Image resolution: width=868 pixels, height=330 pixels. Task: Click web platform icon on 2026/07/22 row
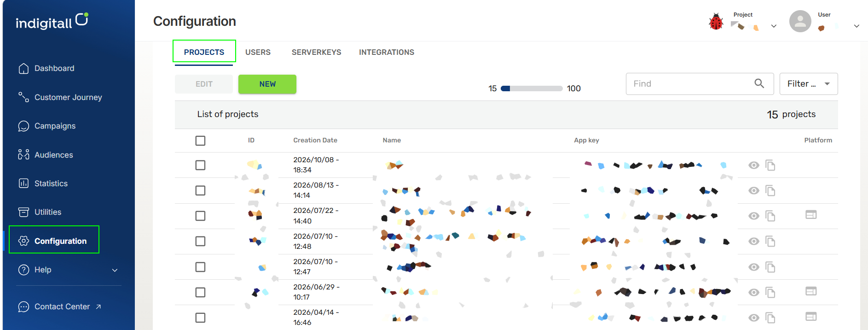811,215
